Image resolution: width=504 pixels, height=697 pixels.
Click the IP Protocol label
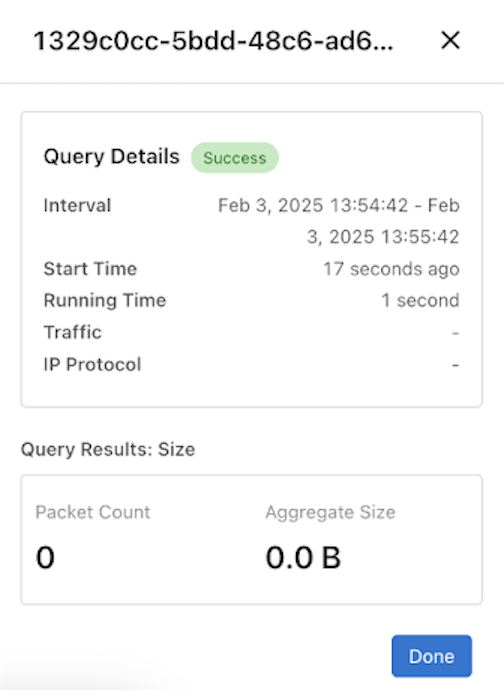[x=92, y=365]
